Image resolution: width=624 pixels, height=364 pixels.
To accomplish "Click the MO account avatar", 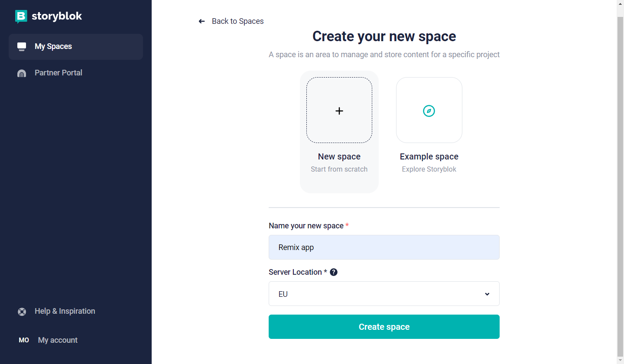I will pos(24,340).
